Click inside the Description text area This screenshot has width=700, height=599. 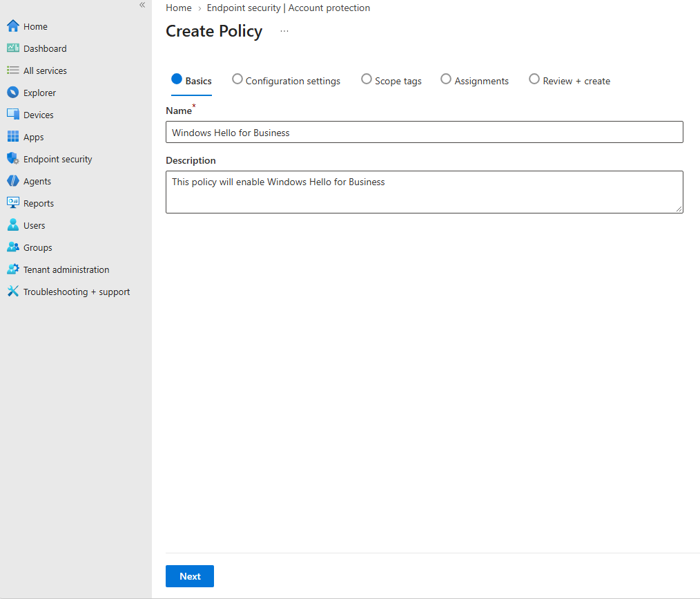[x=425, y=192]
